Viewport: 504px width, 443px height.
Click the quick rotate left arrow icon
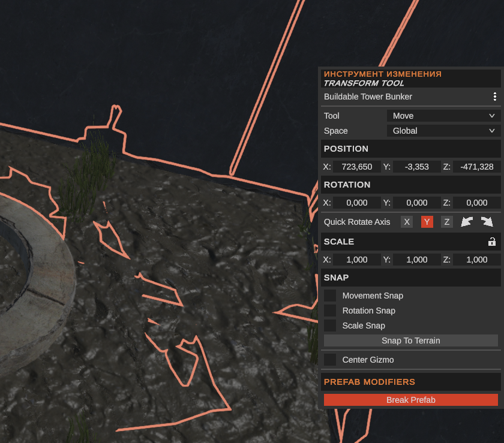[x=467, y=222]
